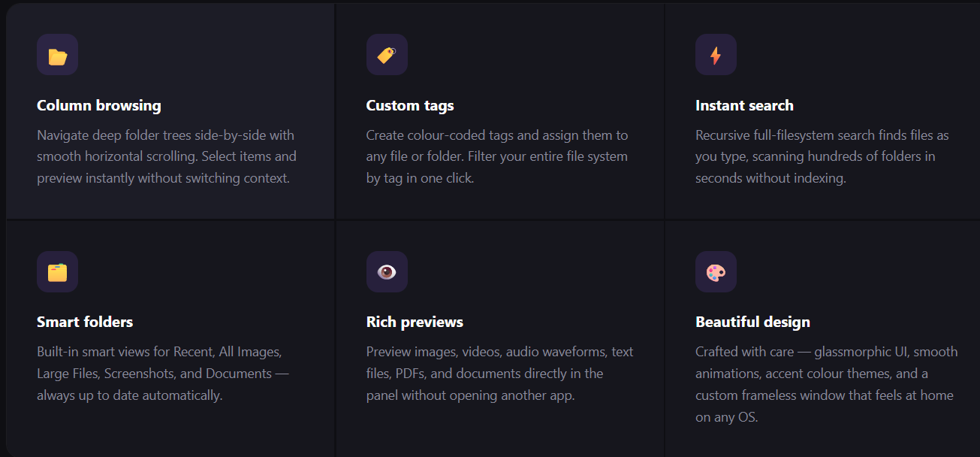Click the eye icon for Rich previews
Viewport: 980px width, 457px height.
tap(387, 271)
